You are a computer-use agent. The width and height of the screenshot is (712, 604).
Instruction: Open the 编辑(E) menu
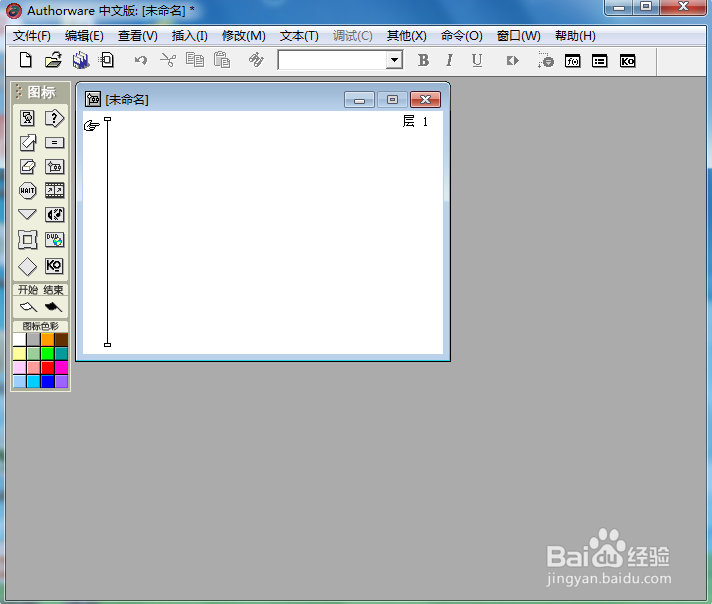coord(84,36)
